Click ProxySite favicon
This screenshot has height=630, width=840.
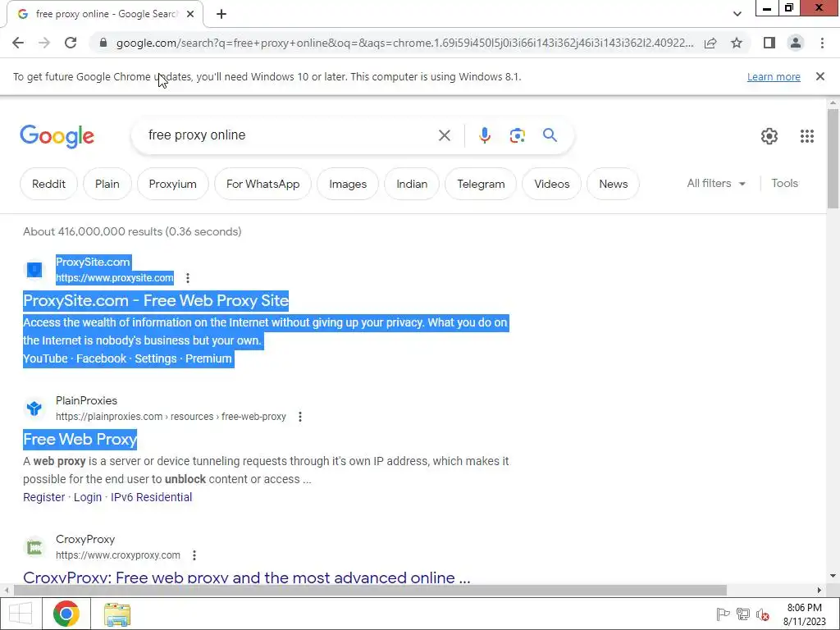click(x=34, y=269)
